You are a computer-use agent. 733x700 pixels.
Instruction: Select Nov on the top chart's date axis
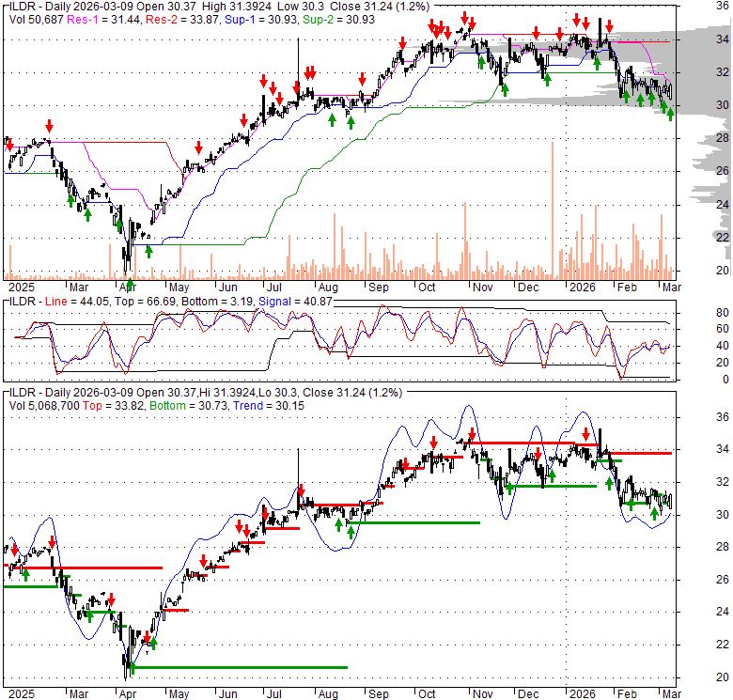point(482,288)
